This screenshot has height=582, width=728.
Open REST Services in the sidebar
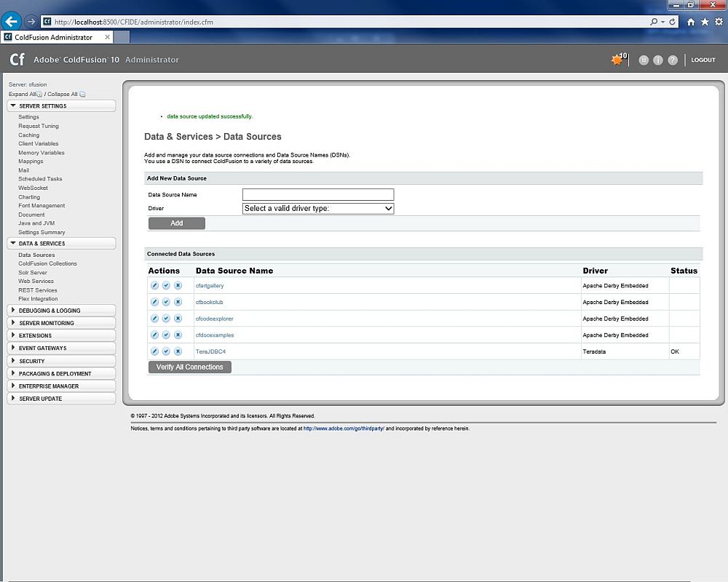coord(38,290)
